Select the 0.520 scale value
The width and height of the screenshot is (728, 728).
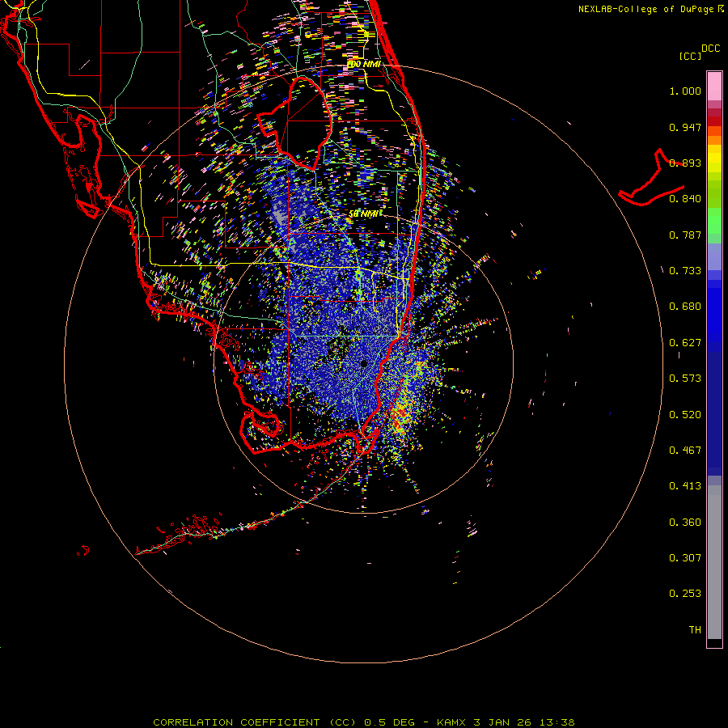(685, 415)
